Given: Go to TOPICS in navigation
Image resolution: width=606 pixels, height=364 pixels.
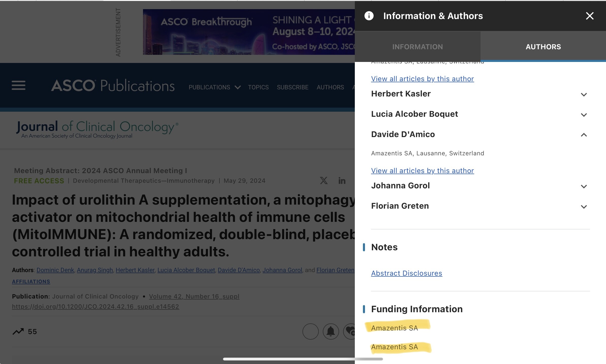Looking at the screenshot, I should tap(258, 87).
